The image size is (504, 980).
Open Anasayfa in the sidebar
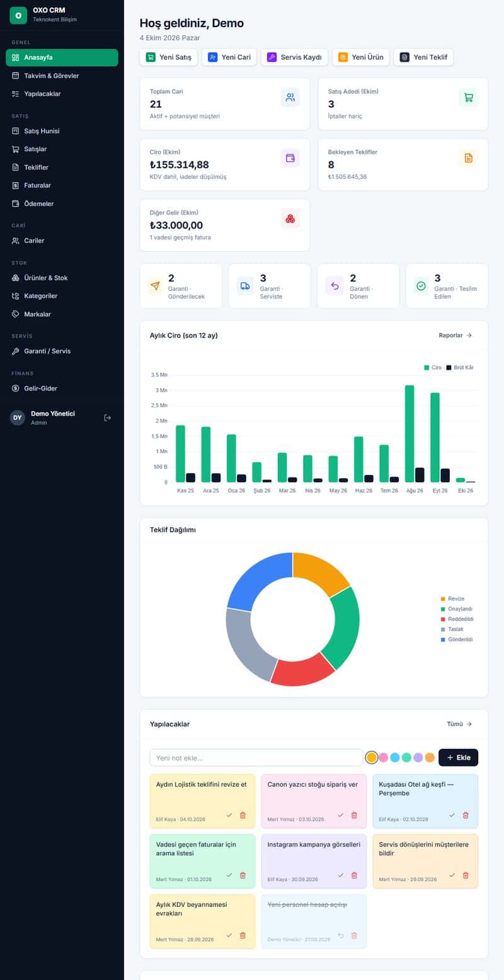(x=62, y=57)
